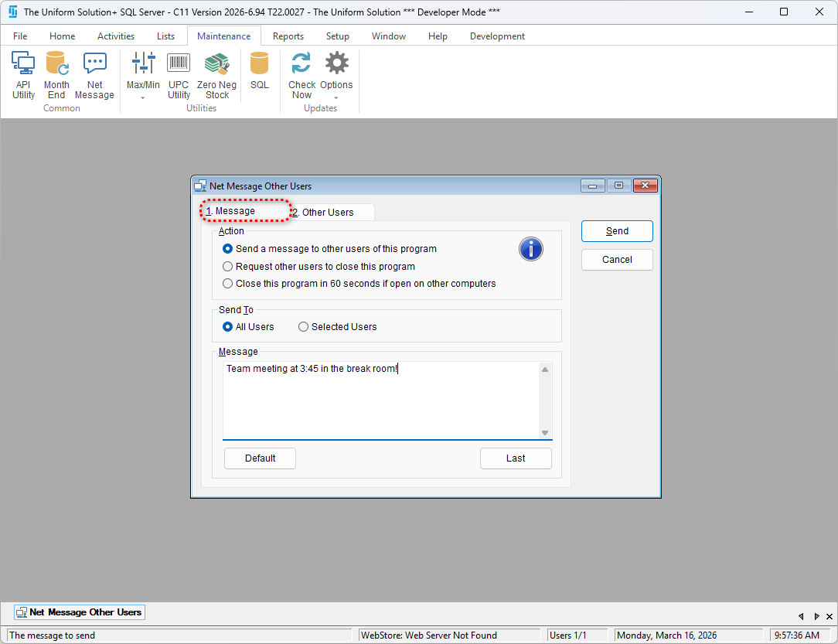Viewport: 838px width, 644px height.
Task: Expand the Max/Min dropdown arrow
Action: click(x=143, y=98)
